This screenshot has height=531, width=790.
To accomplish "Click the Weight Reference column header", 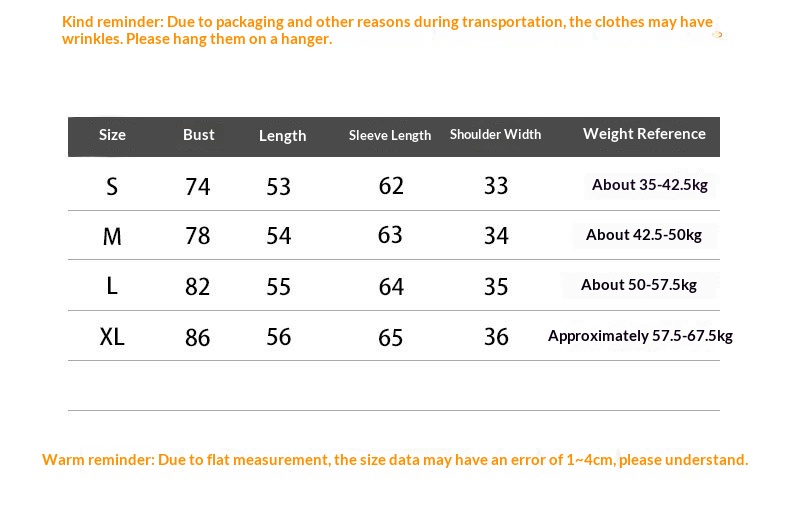I will click(x=644, y=134).
